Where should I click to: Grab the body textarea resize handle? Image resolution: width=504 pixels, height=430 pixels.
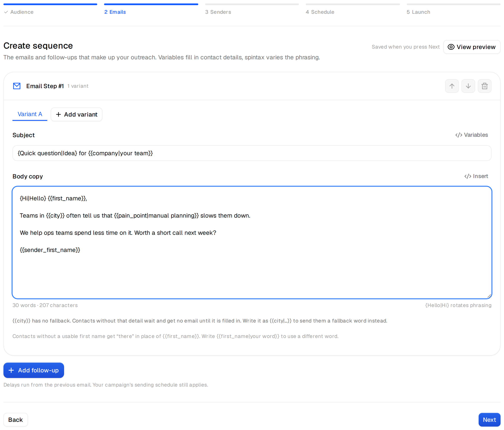click(489, 296)
